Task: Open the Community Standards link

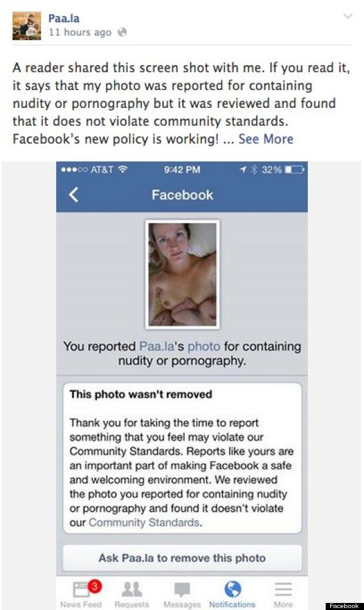Action: click(x=145, y=522)
